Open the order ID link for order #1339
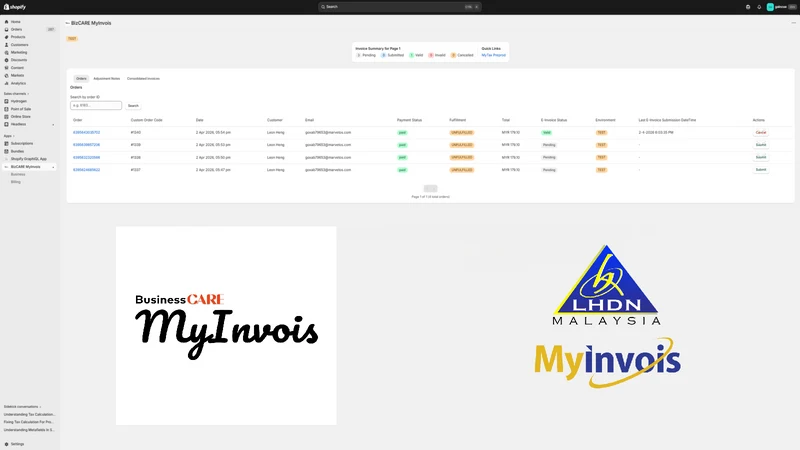Viewport: 800px width, 450px height. point(86,145)
